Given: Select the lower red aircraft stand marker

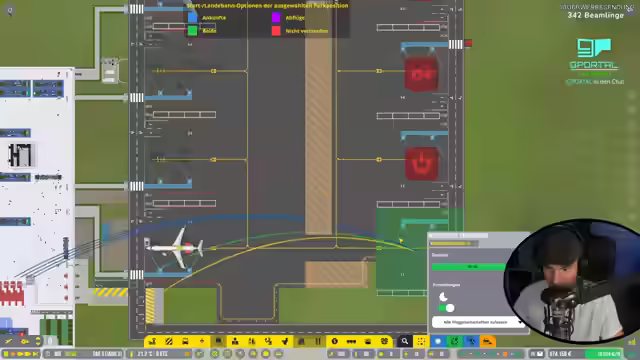Looking at the screenshot, I should [422, 163].
